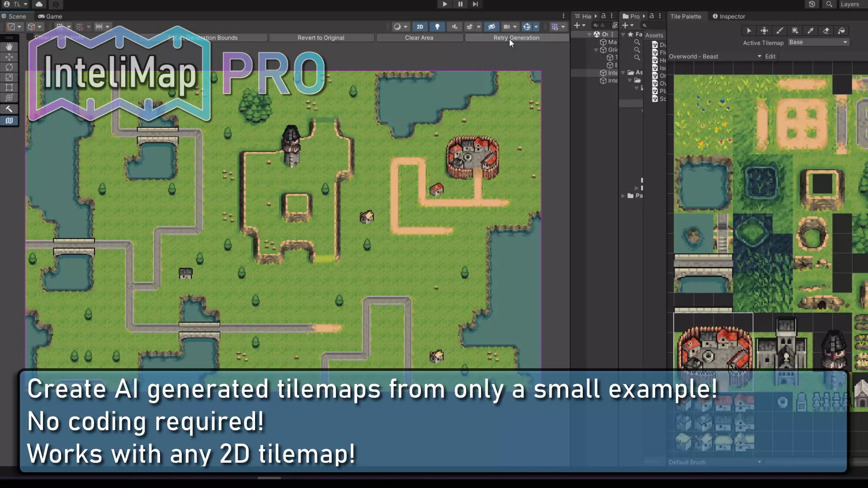
Task: Open the Default Brush dropdown
Action: [x=714, y=462]
